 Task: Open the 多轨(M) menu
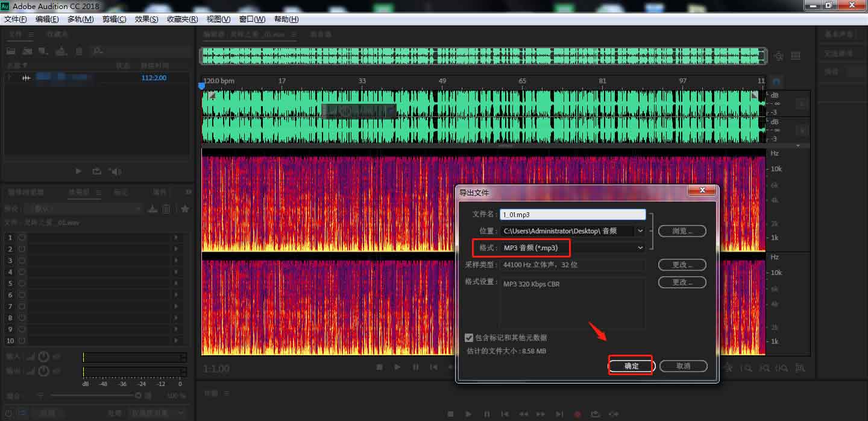click(80, 19)
